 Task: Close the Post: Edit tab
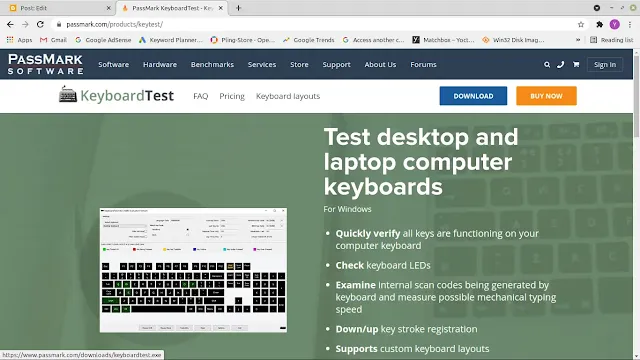point(109,8)
